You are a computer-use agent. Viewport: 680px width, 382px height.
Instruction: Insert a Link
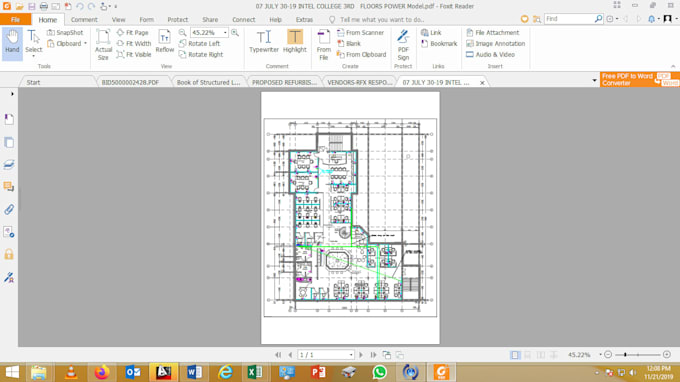[431, 33]
